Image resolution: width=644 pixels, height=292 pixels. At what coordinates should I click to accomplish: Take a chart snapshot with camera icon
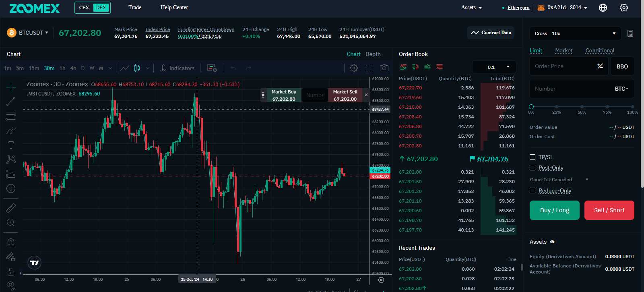pyautogui.click(x=384, y=68)
